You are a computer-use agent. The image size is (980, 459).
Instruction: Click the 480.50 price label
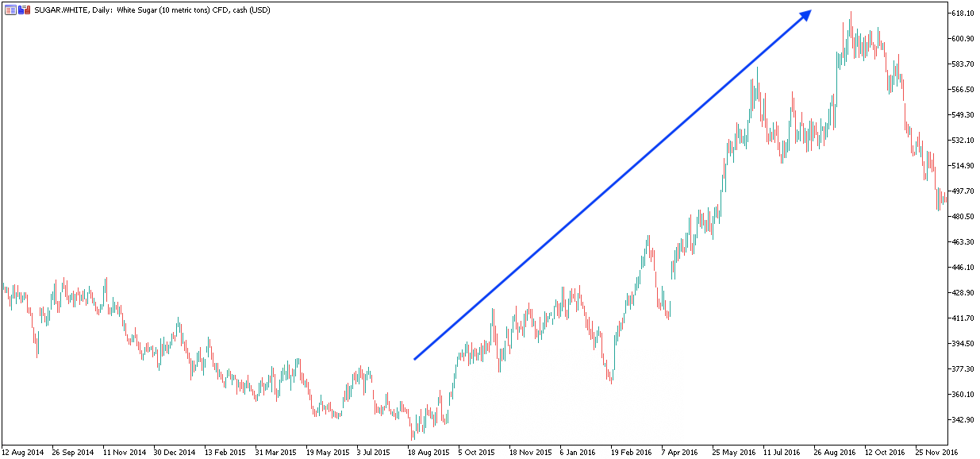point(963,217)
